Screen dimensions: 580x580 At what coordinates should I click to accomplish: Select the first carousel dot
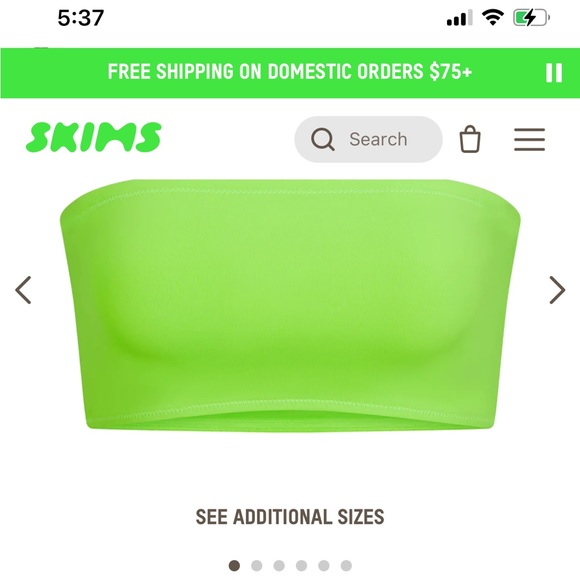(x=234, y=566)
